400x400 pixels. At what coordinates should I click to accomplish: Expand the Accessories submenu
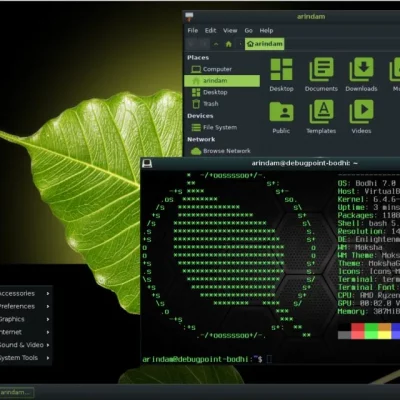25,294
